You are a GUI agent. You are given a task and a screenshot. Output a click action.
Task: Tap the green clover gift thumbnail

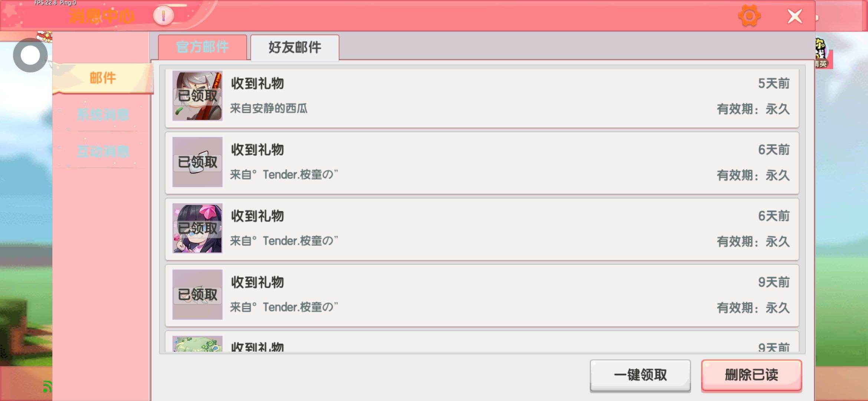point(197,344)
